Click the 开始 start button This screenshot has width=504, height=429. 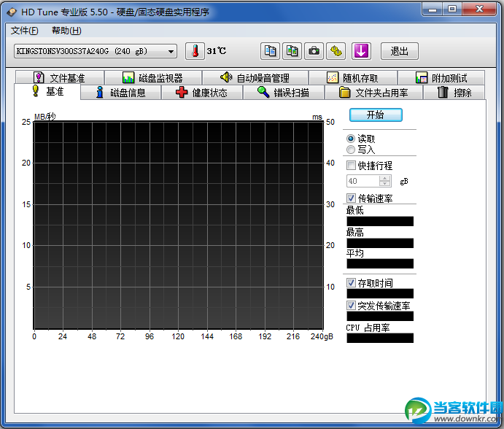376,115
